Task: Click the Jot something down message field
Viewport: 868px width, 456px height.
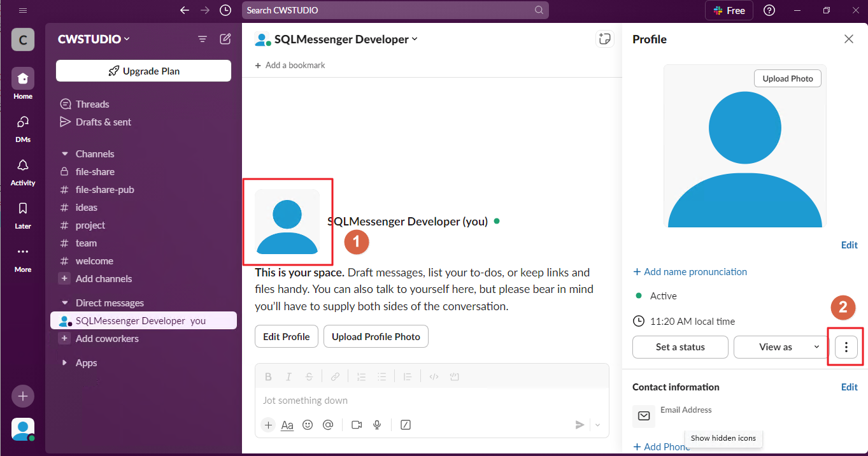Action: 432,401
